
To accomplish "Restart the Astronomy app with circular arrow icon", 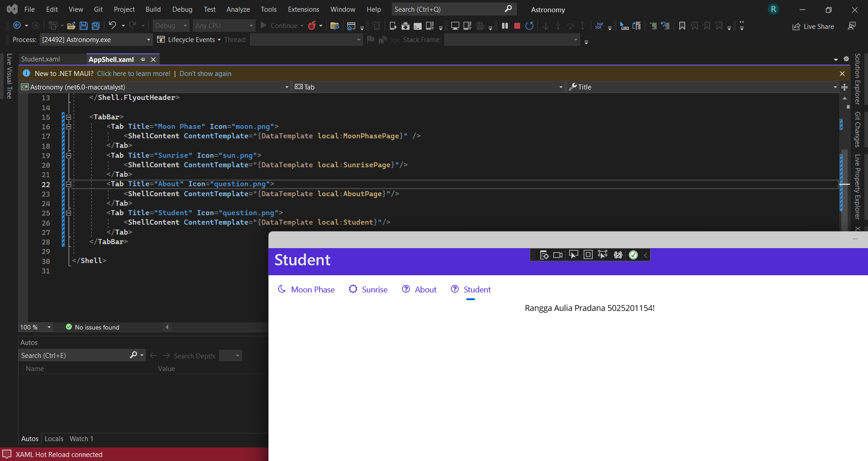I will (529, 26).
